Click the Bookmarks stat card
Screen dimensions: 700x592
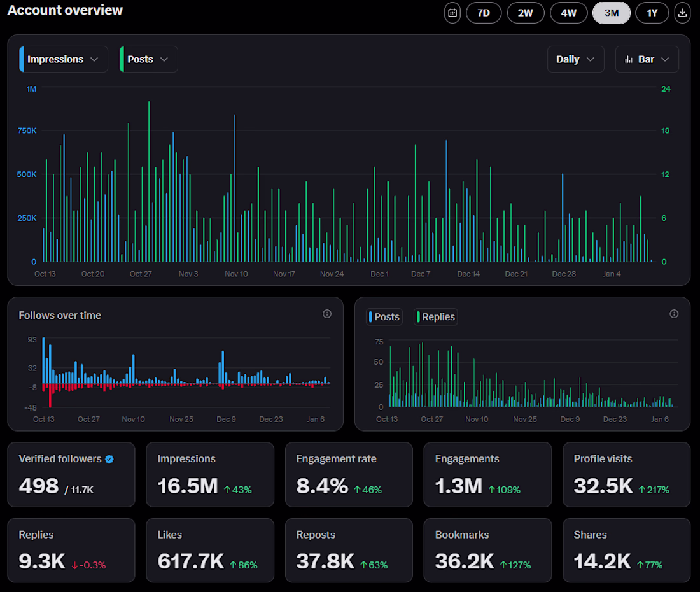(x=487, y=550)
